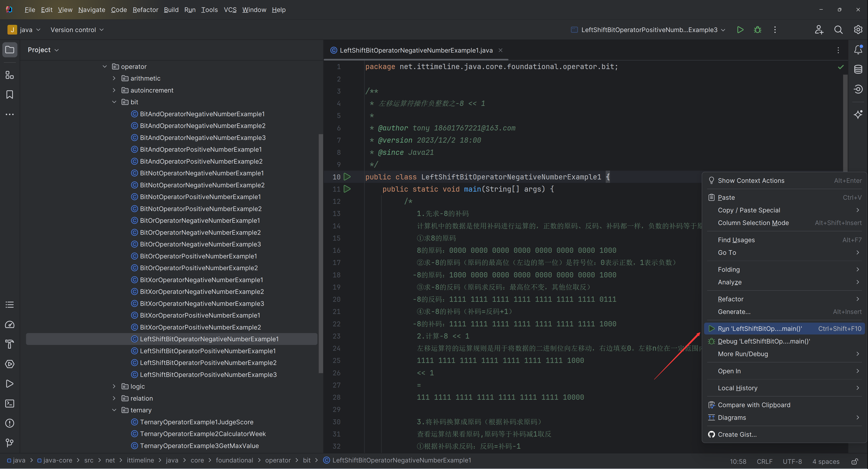Image resolution: width=868 pixels, height=469 pixels.
Task: Choose Find Usages in context menu
Action: click(785, 240)
